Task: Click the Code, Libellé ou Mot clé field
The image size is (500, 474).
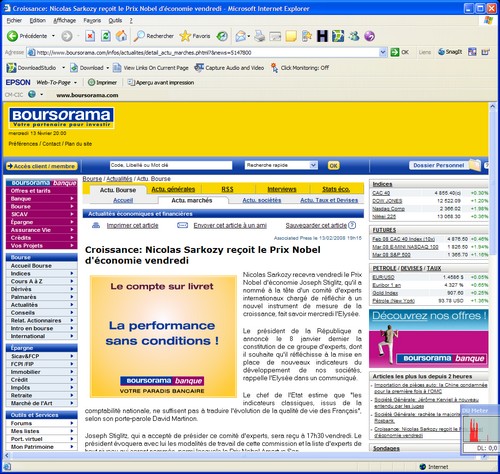Action: coord(171,165)
